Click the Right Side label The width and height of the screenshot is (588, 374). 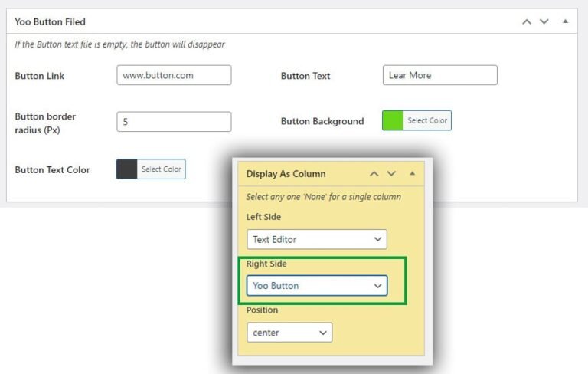266,264
